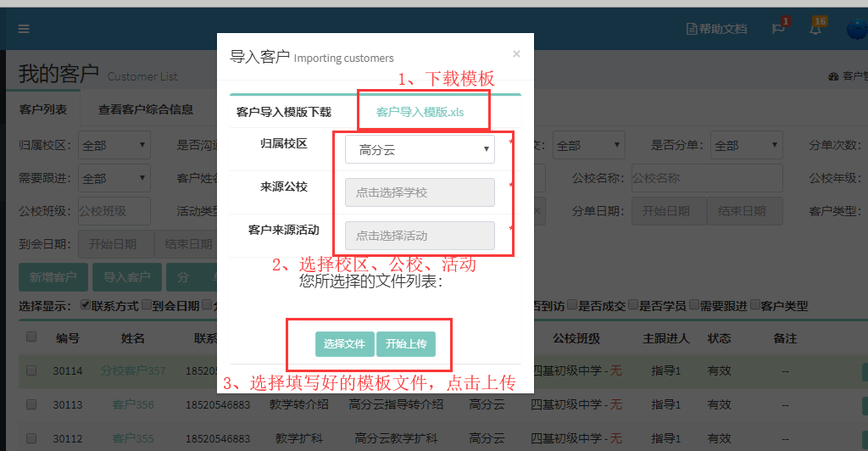Close the 导入客户 dialog with the X
This screenshot has height=451, width=868.
pos(516,54)
